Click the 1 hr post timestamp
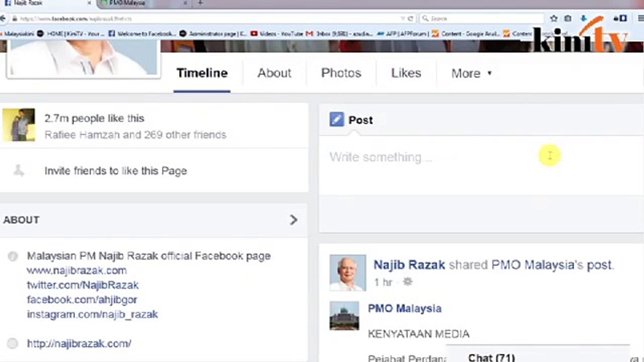The height and width of the screenshot is (362, 644). click(383, 282)
